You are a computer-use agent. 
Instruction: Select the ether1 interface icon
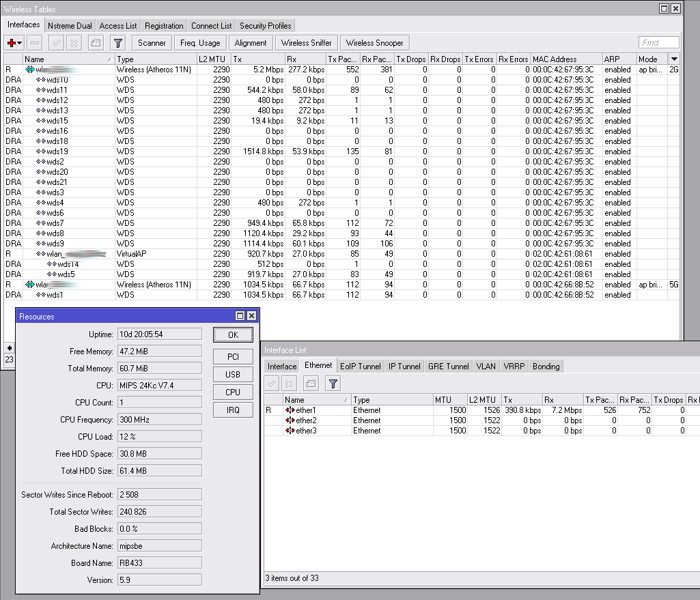(290, 410)
